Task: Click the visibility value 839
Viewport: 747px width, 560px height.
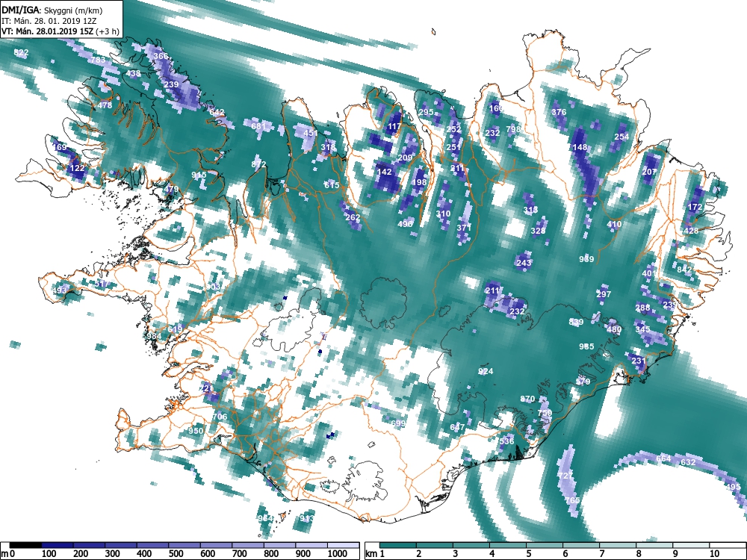Action: pyautogui.click(x=576, y=323)
